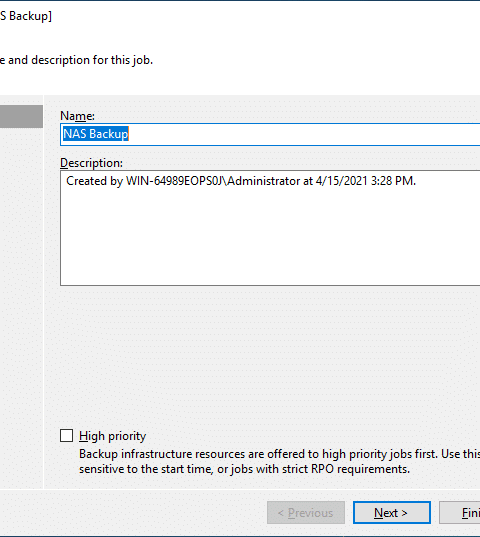Click the partially visible Finish button
The image size is (480, 537).
460,513
